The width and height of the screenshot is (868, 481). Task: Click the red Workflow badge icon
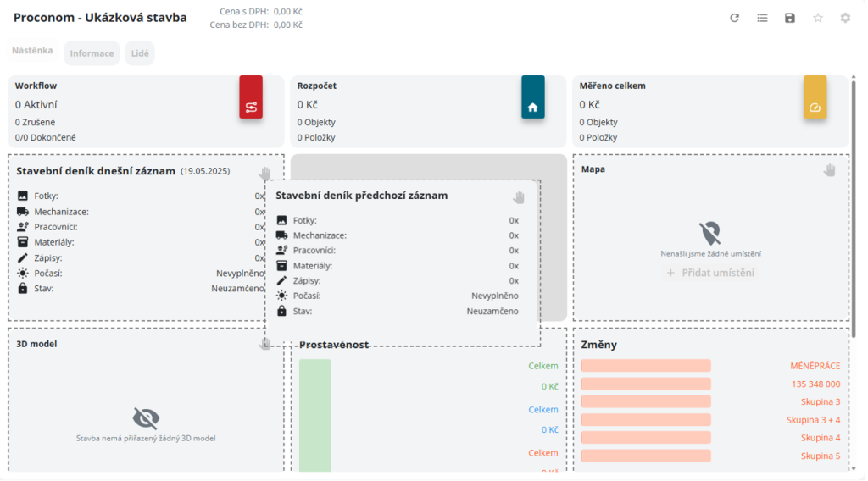(251, 107)
